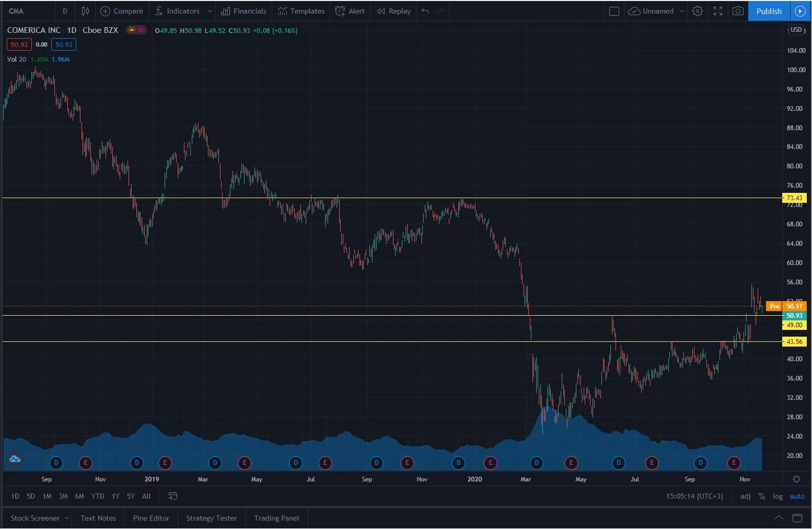The width and height of the screenshot is (812, 529).
Task: Open the Strategy Tester tab
Action: pos(212,518)
